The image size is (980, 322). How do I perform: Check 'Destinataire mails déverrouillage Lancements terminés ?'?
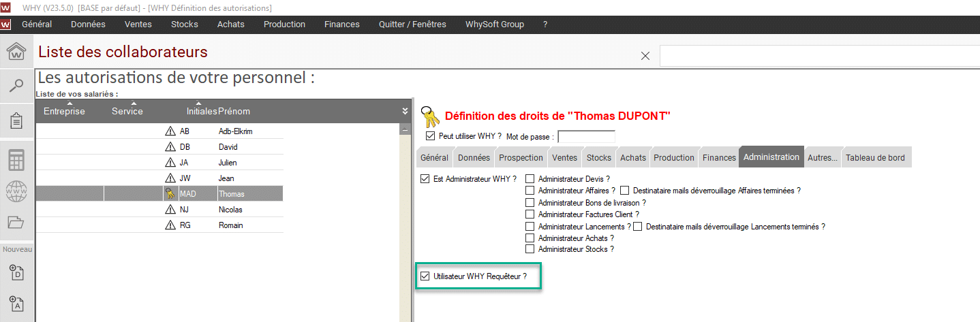638,226
